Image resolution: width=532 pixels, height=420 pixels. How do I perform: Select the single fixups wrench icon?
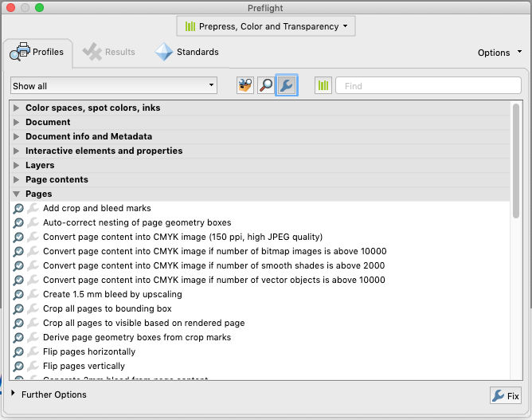click(x=287, y=85)
